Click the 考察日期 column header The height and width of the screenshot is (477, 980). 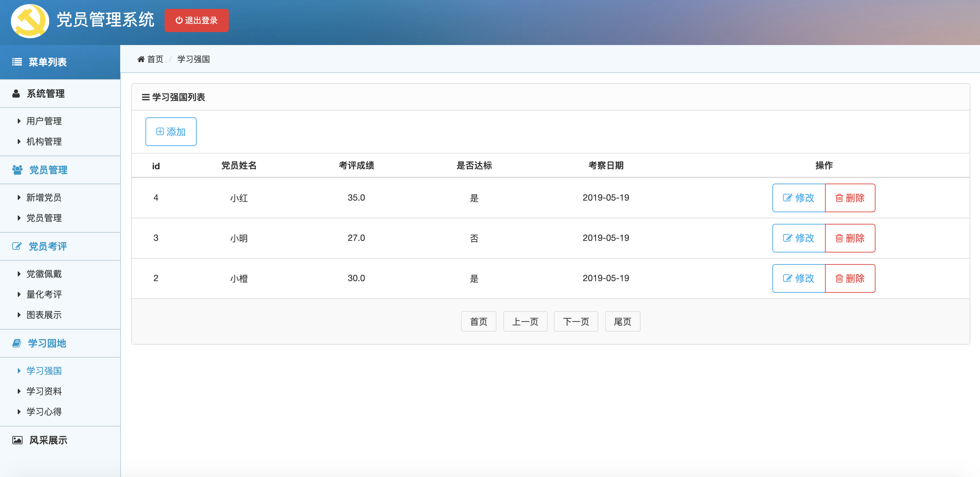coord(606,165)
